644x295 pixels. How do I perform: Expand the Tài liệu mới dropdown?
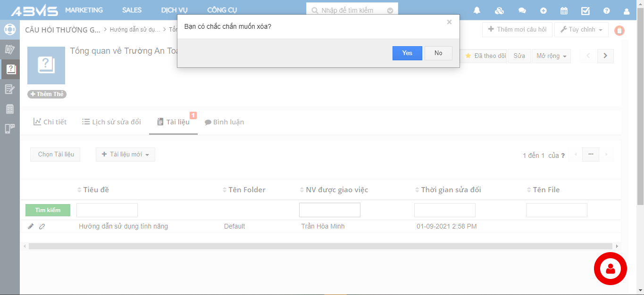(x=125, y=155)
